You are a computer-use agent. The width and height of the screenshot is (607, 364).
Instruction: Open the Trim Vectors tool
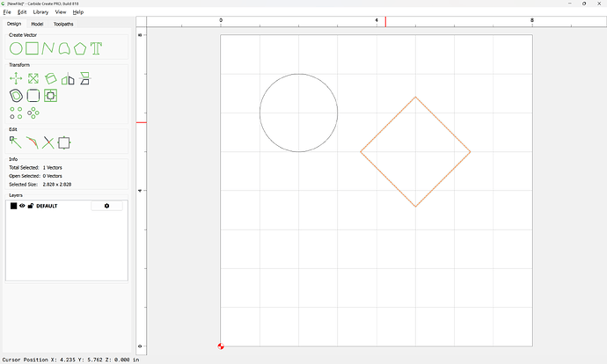click(x=48, y=142)
